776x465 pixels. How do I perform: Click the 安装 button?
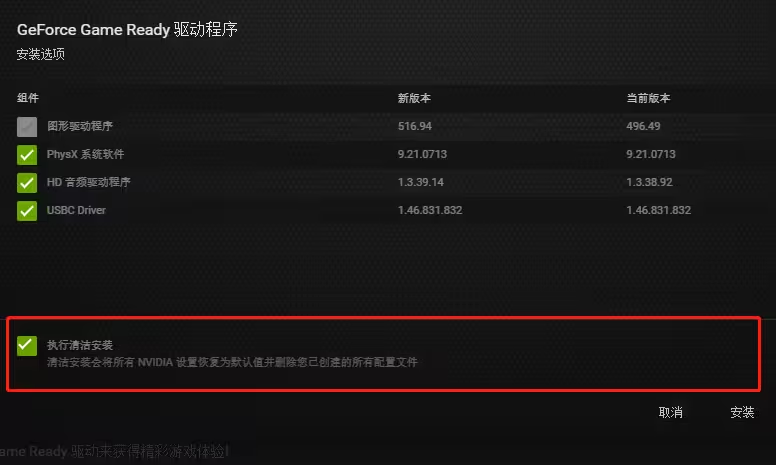(742, 412)
